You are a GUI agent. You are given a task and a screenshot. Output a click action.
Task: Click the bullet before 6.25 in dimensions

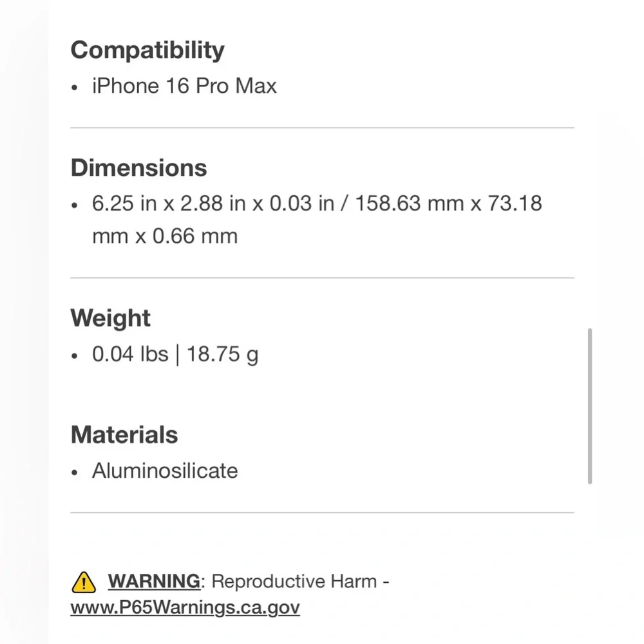tap(74, 205)
